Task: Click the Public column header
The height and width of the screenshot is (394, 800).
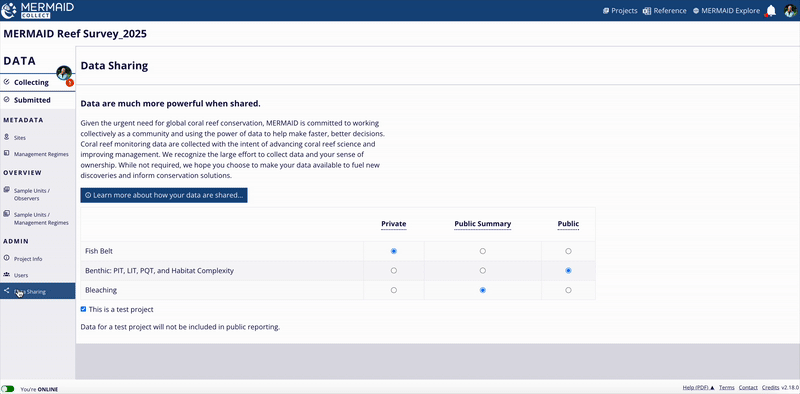Action: [x=568, y=224]
